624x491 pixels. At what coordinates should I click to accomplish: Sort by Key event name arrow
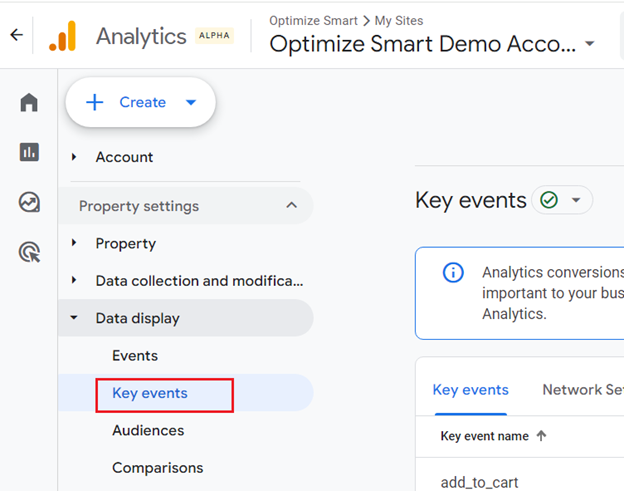click(541, 436)
